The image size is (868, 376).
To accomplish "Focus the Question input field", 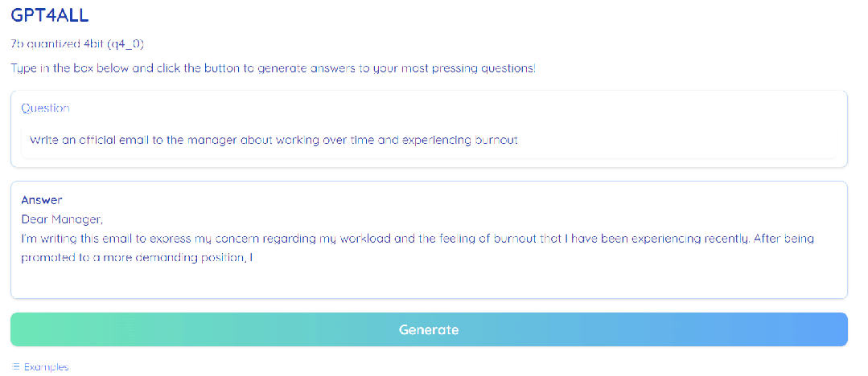I will coord(428,140).
